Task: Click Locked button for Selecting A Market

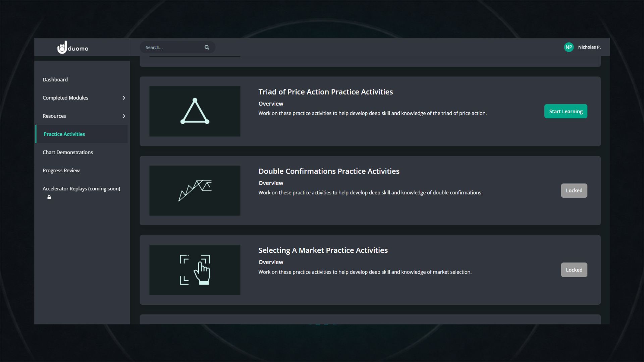Action: tap(574, 270)
